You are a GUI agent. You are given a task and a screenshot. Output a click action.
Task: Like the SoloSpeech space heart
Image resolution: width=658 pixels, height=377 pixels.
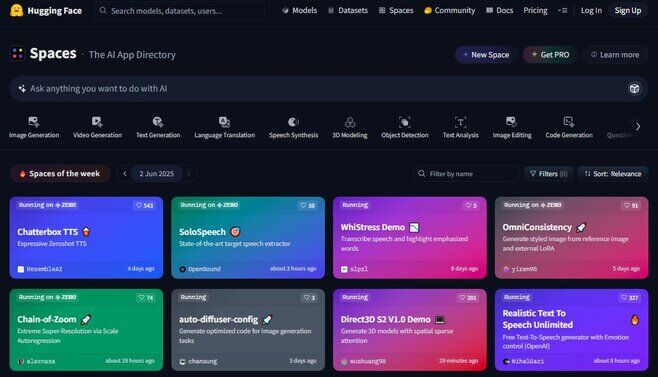303,205
